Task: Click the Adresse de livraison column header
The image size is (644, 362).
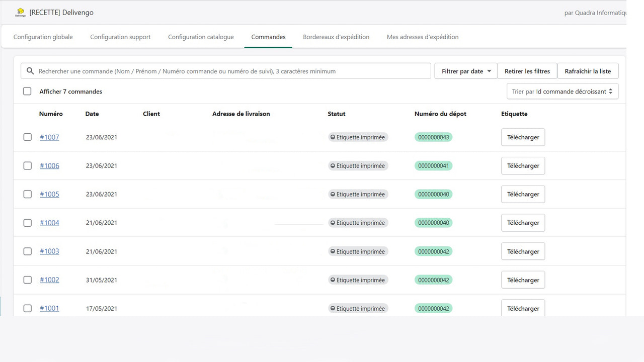Action: pos(241,114)
